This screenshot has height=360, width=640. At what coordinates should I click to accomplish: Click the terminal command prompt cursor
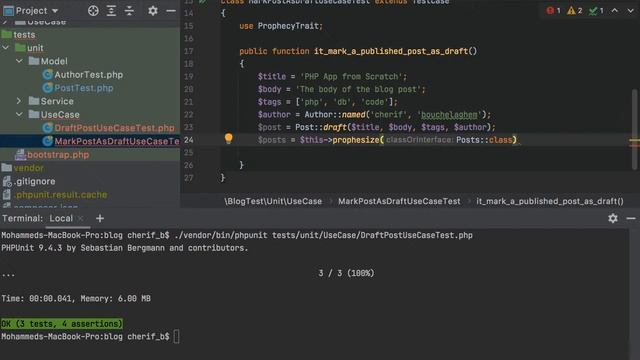pos(176,337)
